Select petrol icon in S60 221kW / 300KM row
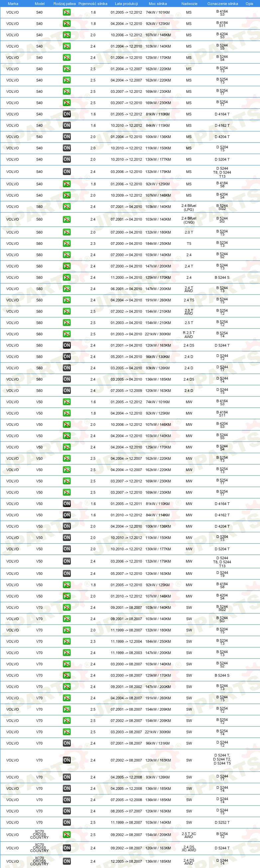260x868 pixels. [67, 334]
